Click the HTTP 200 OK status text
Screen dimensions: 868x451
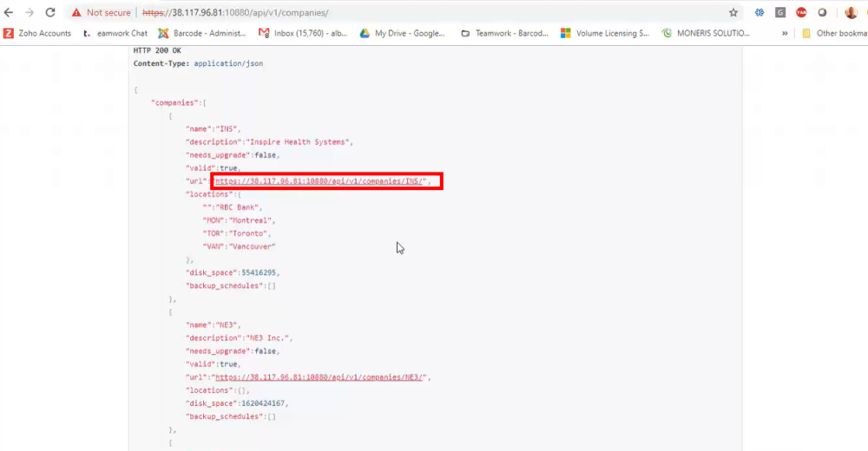[157, 50]
